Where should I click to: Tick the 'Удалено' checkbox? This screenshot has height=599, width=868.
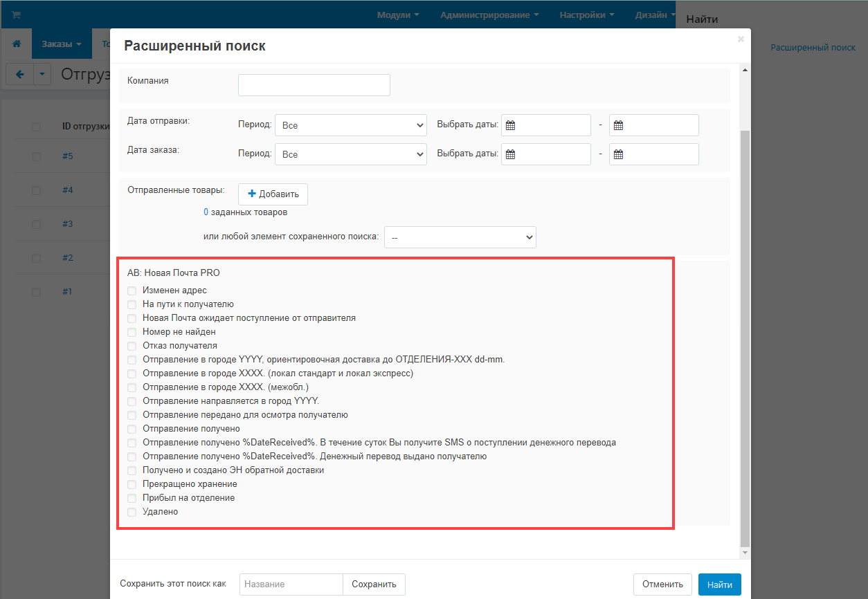pos(132,512)
